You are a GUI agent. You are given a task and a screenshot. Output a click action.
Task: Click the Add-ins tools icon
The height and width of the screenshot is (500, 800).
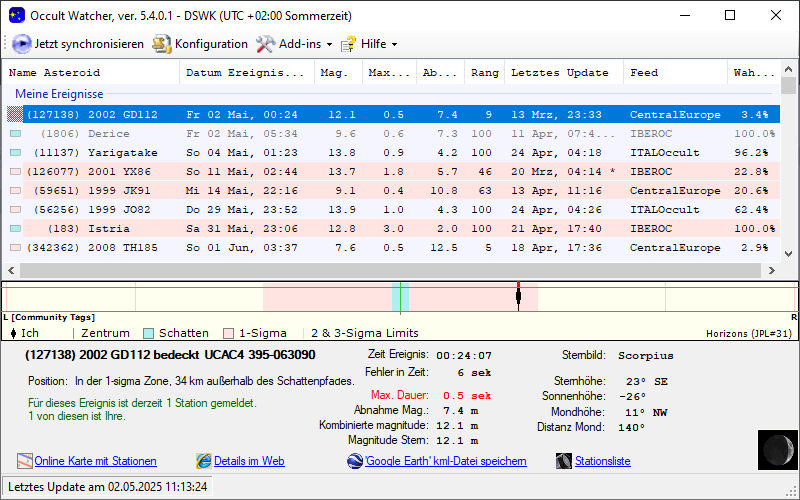pos(265,44)
